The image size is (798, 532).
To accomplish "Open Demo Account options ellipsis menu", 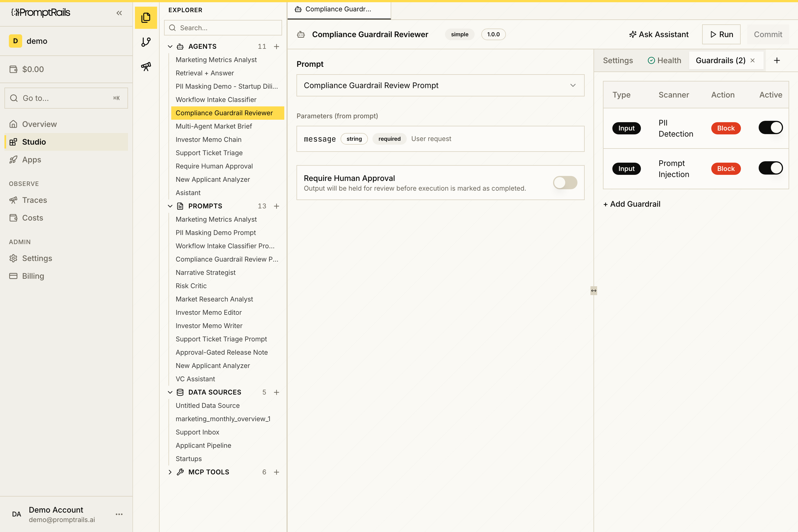I will coord(119,514).
